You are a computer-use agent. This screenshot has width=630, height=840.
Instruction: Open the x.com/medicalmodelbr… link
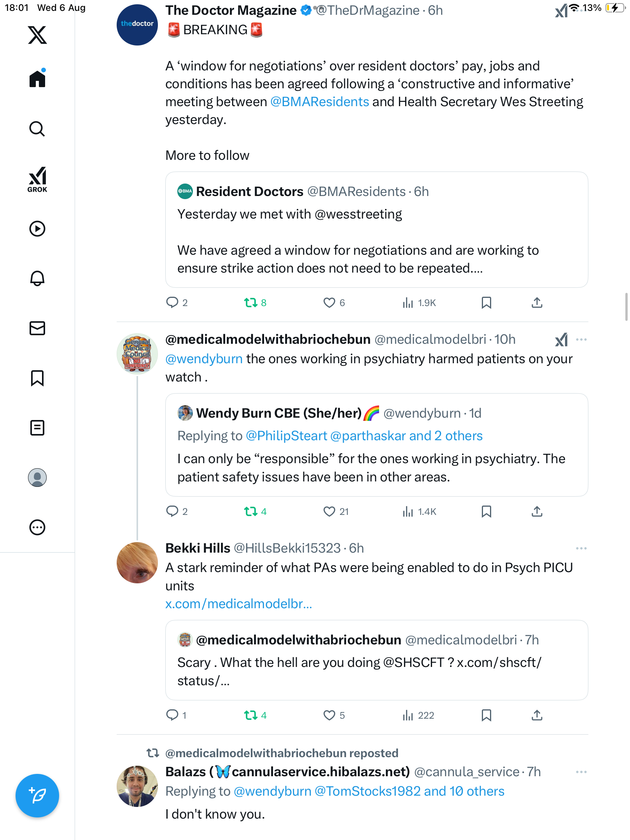tap(238, 604)
